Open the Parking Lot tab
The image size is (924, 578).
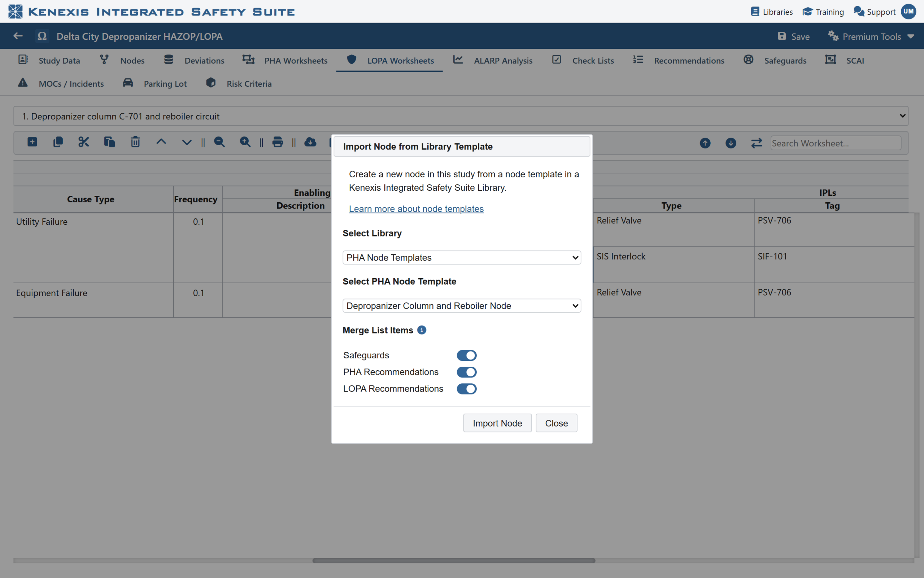click(154, 83)
